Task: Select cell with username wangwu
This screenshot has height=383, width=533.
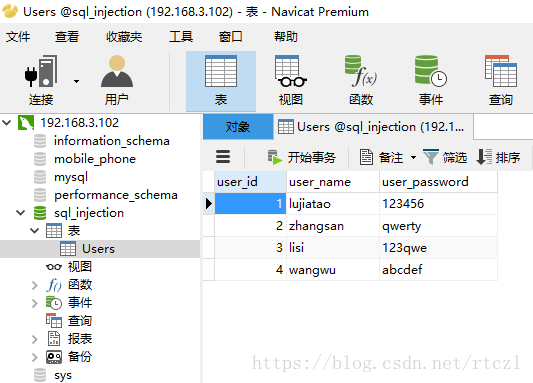Action: click(333, 269)
